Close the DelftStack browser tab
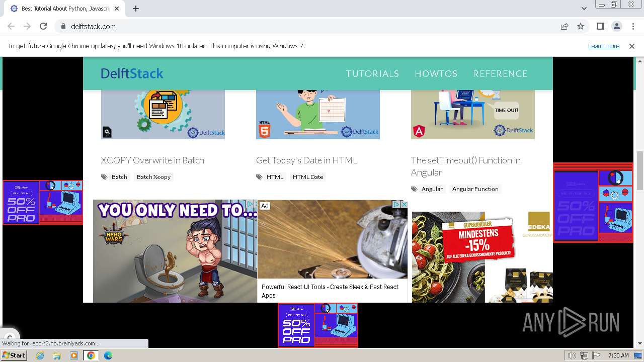The width and height of the screenshot is (644, 362). pyautogui.click(x=117, y=9)
